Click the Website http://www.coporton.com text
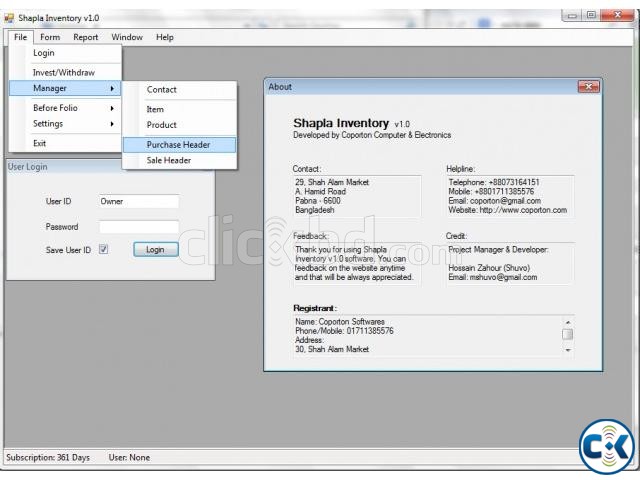The height and width of the screenshot is (480, 640). 508,210
